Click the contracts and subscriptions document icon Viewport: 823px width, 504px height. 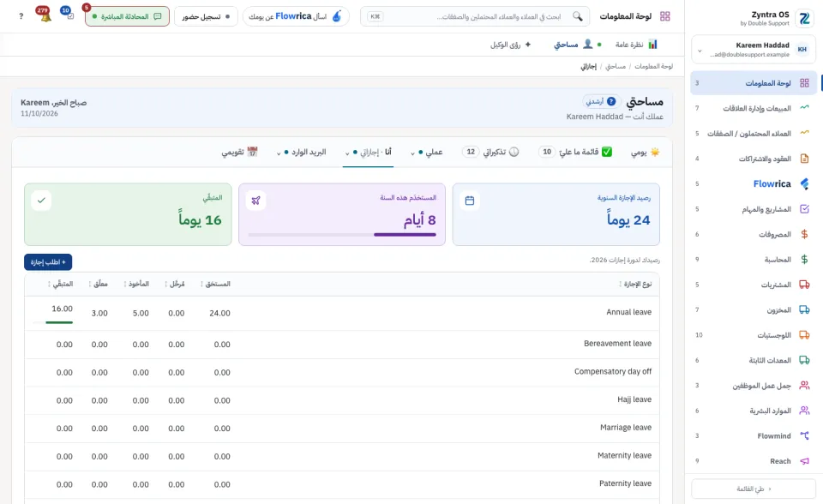coord(804,159)
